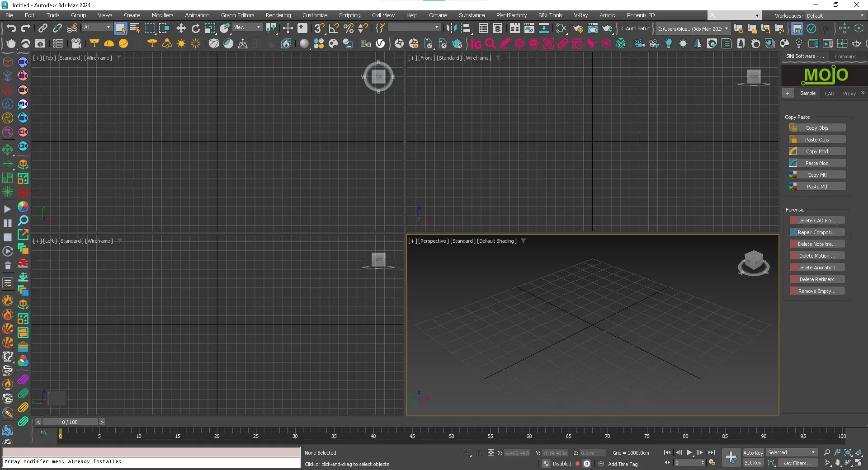Click the Play Animation button

(x=689, y=452)
